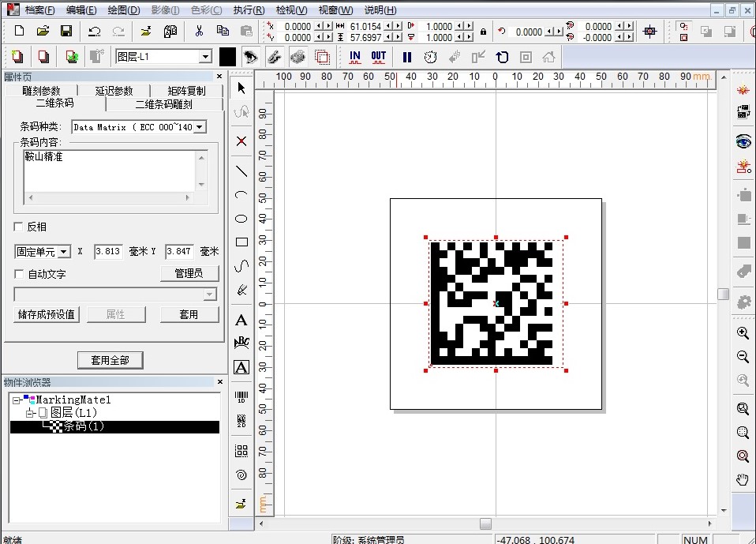
Task: Click the Y cell size field 3.847
Action: [x=179, y=251]
